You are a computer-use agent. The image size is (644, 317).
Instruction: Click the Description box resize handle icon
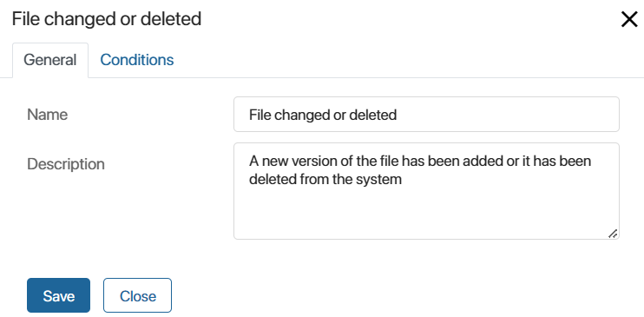pyautogui.click(x=613, y=234)
